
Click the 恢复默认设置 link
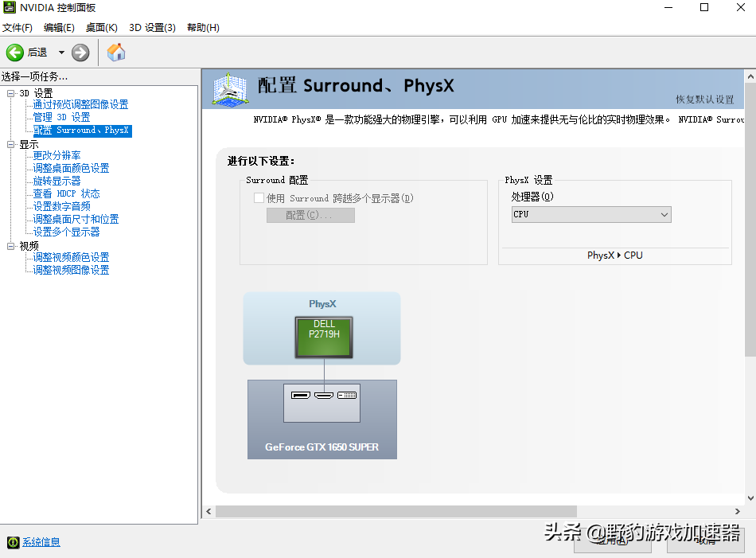(x=704, y=100)
